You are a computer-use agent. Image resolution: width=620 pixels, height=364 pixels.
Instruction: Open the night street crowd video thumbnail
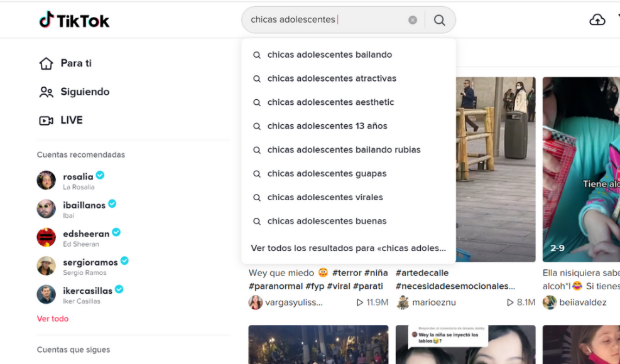pos(318,345)
